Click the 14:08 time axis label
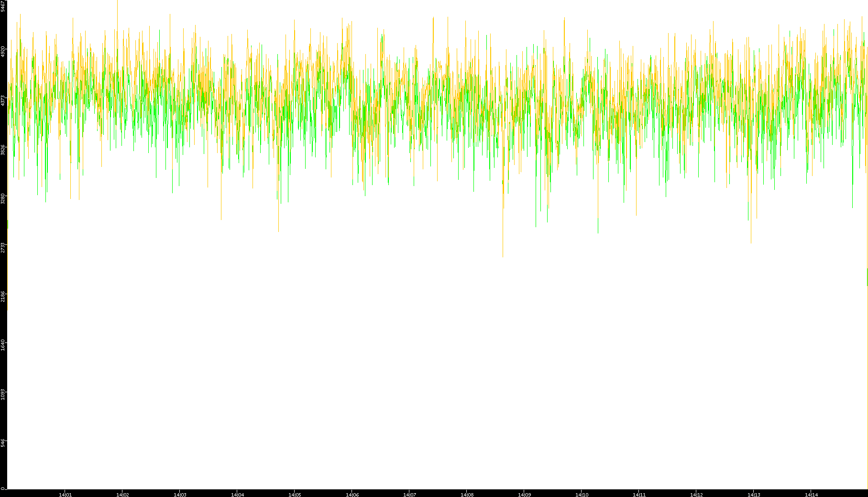Viewport: 868px width, 497px height. click(467, 495)
